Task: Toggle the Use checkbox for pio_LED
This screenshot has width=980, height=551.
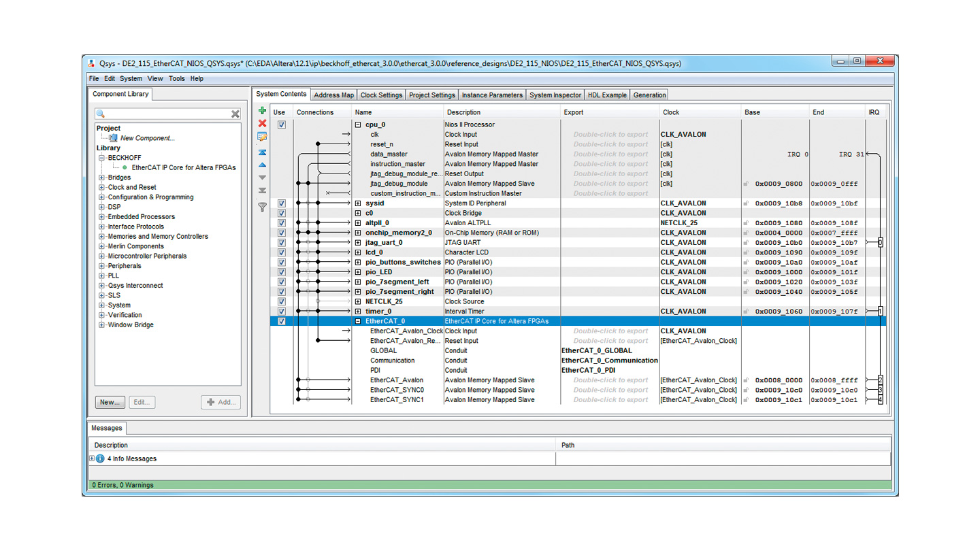Action: (282, 272)
